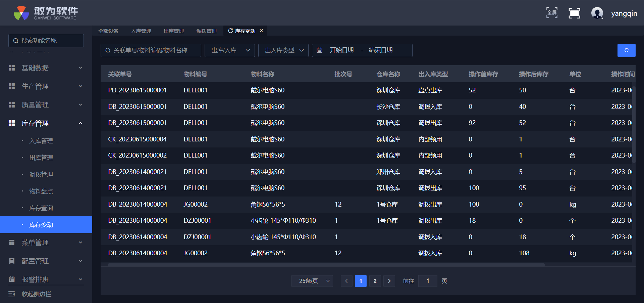Close the 库存变动 tab

[x=261, y=31]
